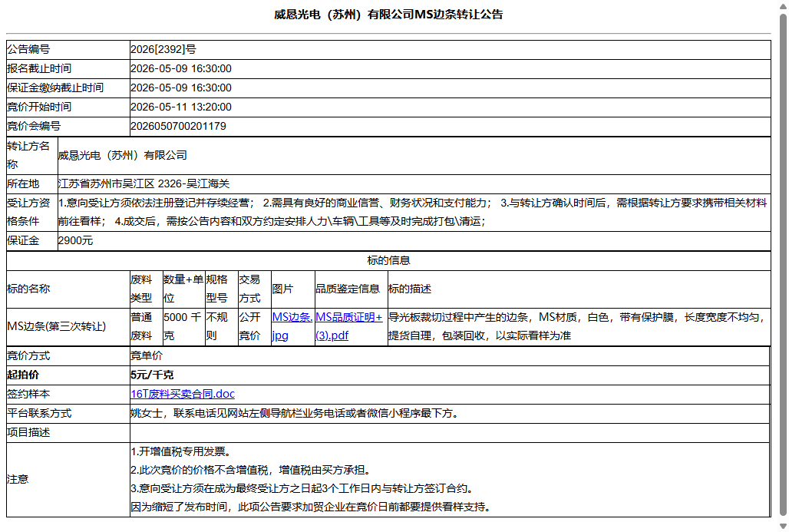
Task: Click the 报名截止时间 label
Action: tap(38, 68)
